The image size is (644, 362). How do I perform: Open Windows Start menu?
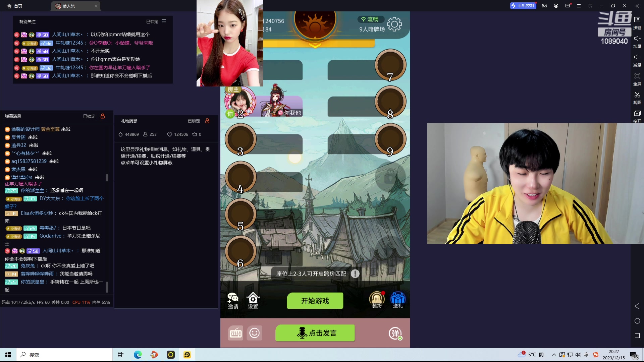tap(8, 355)
